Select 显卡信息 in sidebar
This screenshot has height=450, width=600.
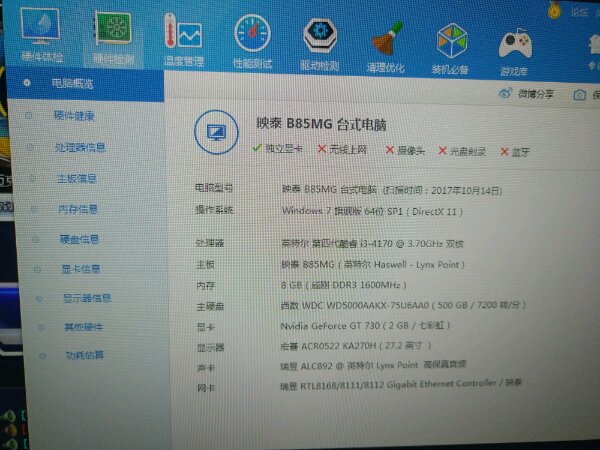[81, 269]
